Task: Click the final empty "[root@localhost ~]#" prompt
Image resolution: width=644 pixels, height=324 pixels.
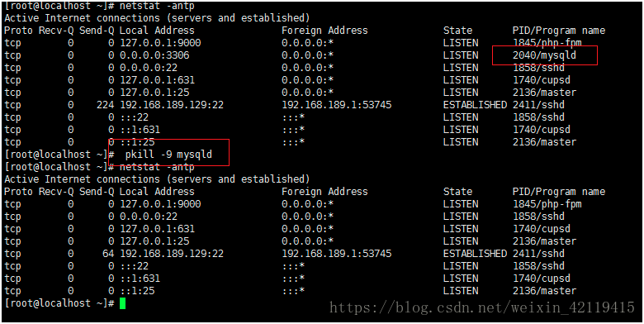Action: pos(59,303)
